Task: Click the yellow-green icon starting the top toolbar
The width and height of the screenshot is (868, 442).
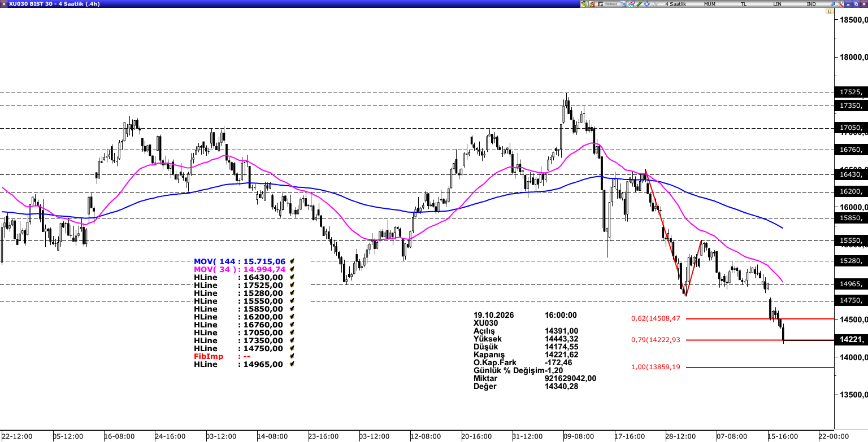Action: pyautogui.click(x=584, y=4)
